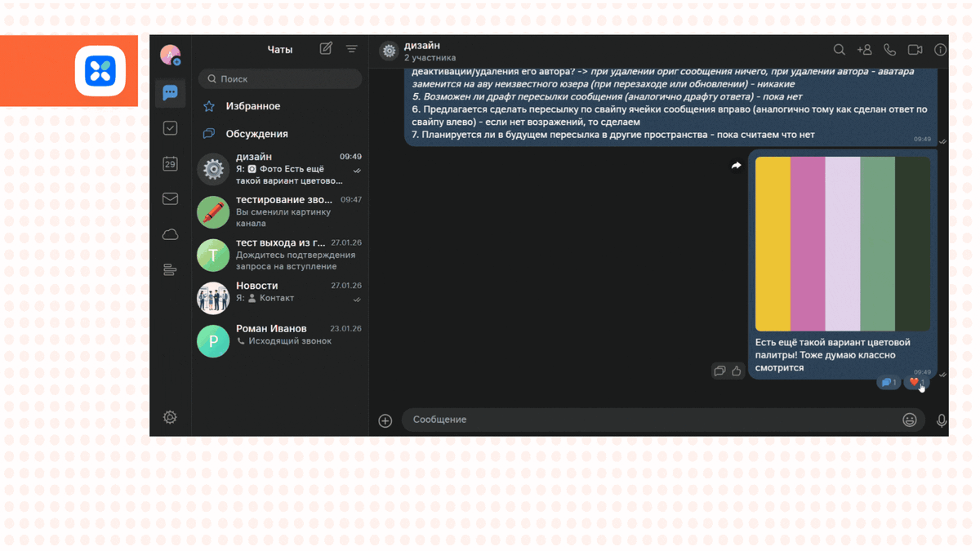Attach a file with the plus icon

pos(385,420)
